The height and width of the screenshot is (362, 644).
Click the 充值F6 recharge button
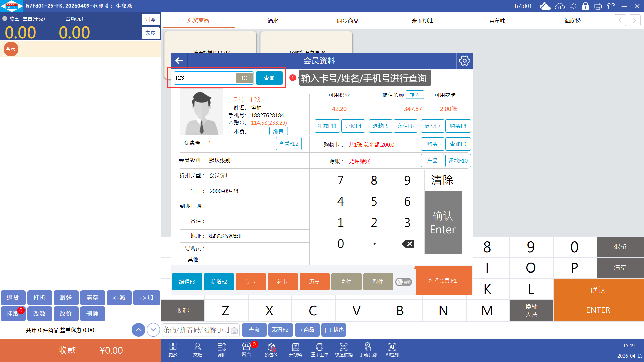405,126
